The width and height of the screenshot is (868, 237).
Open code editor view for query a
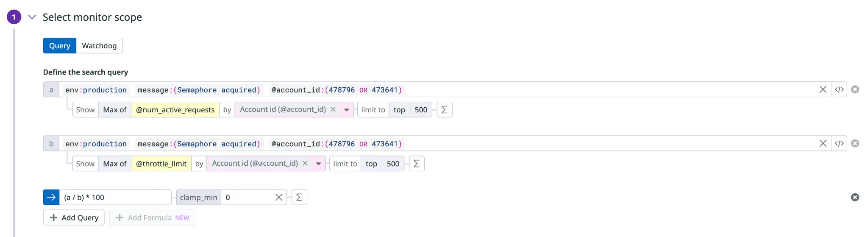coord(839,89)
